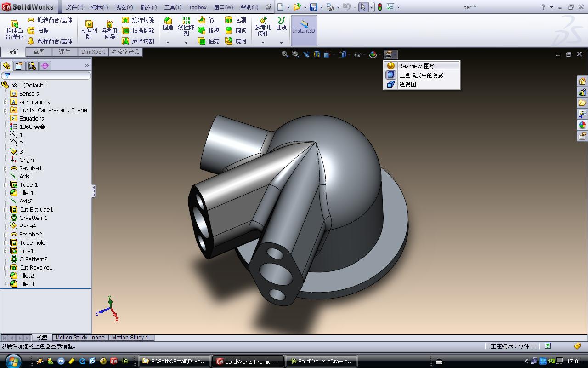Select Revolved Boss/Base (旋转凸台/基体) tool
Viewport: 588px width, 368px height.
click(50, 20)
